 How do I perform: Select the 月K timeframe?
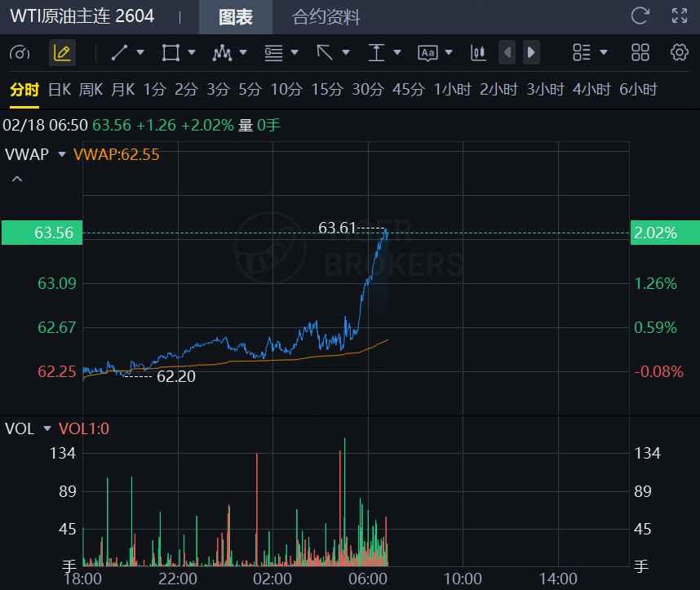[123, 89]
